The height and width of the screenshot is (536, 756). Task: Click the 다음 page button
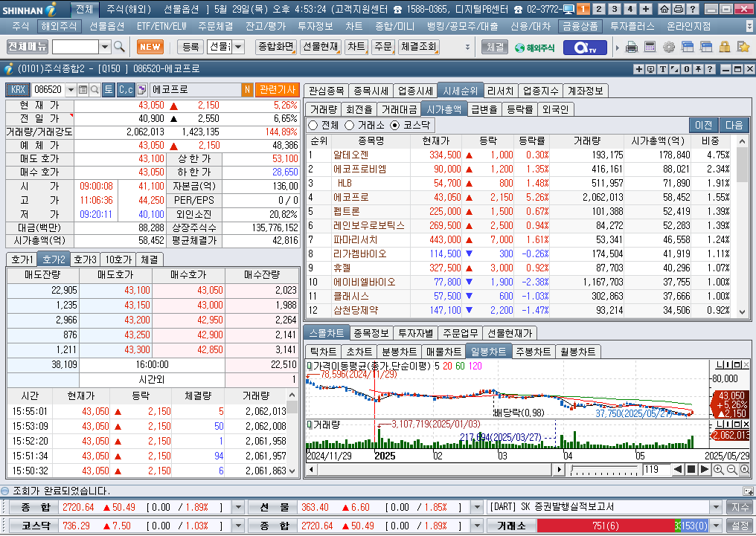[734, 125]
